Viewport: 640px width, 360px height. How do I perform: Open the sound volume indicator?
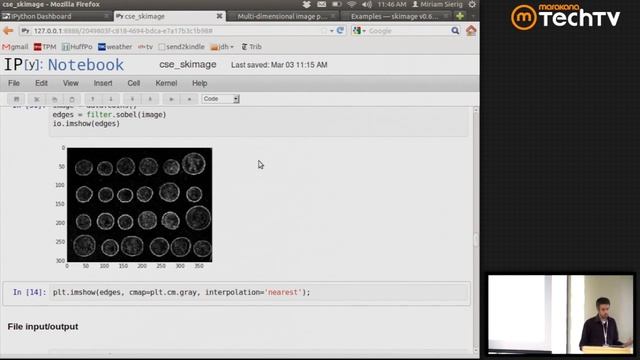[x=367, y=4]
